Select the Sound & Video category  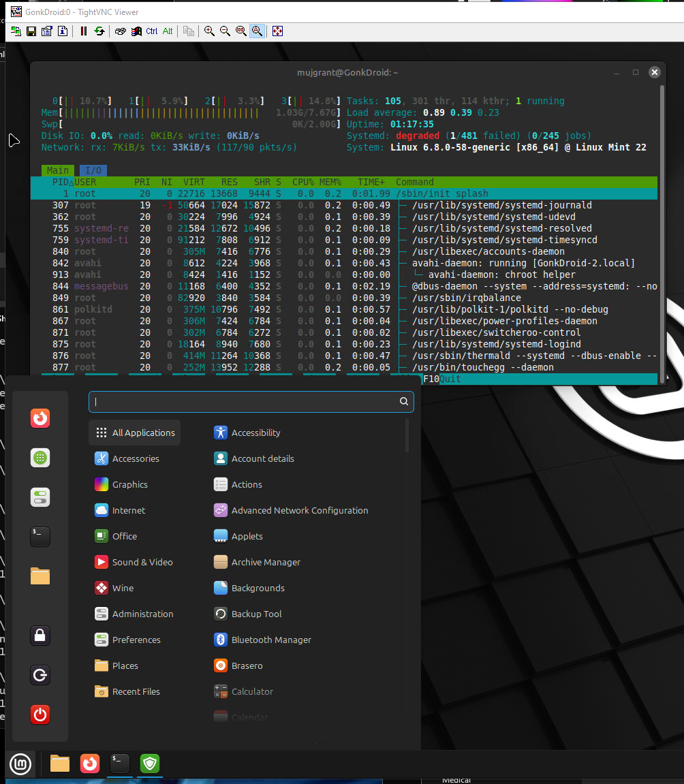134,562
